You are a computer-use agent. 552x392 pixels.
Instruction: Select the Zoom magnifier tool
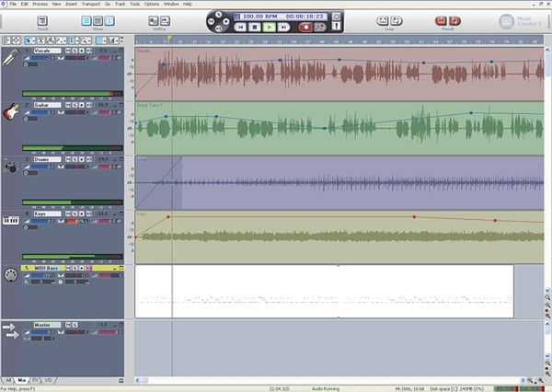pyautogui.click(x=84, y=40)
